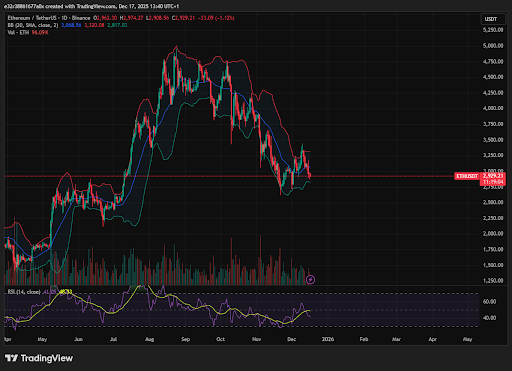
Task: Click the green BB lower value 2,817.03
Action: [x=117, y=25]
